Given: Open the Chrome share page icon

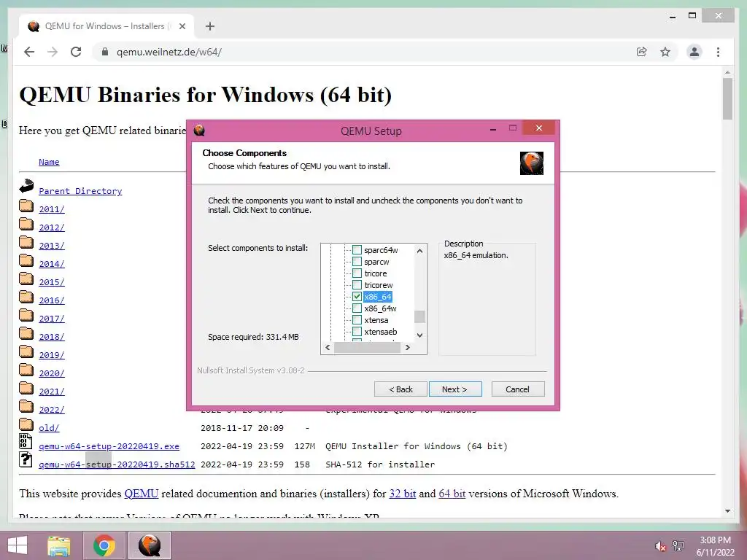Looking at the screenshot, I should pyautogui.click(x=642, y=52).
